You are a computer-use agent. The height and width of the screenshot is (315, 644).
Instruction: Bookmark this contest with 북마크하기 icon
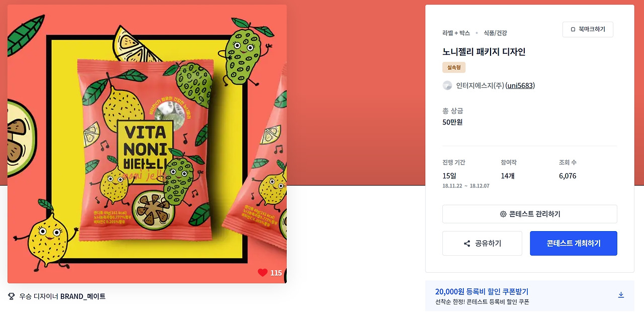[573, 30]
